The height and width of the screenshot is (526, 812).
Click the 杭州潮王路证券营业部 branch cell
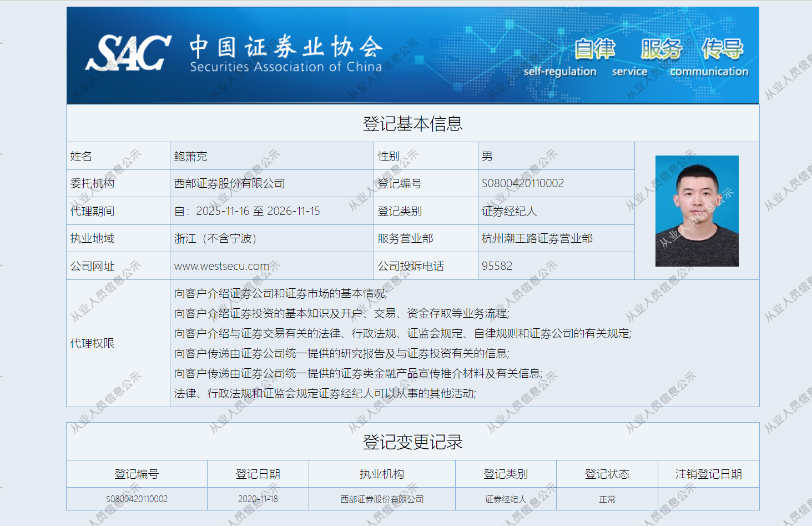tap(537, 238)
